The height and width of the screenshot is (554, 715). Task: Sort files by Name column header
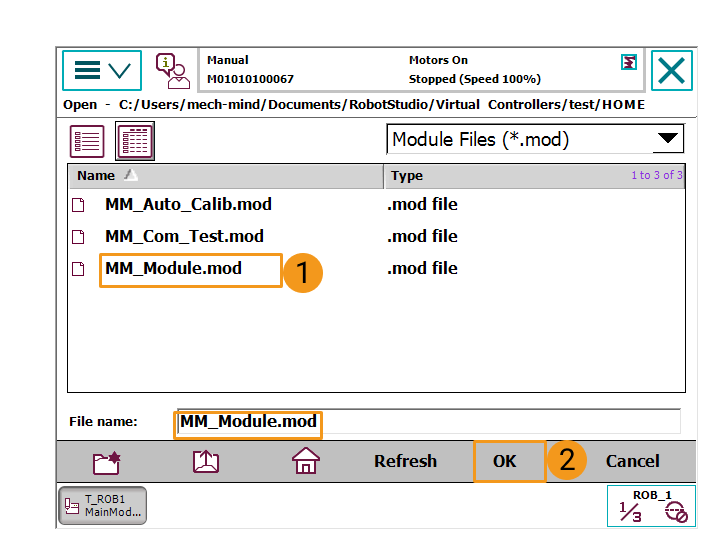tap(226, 176)
